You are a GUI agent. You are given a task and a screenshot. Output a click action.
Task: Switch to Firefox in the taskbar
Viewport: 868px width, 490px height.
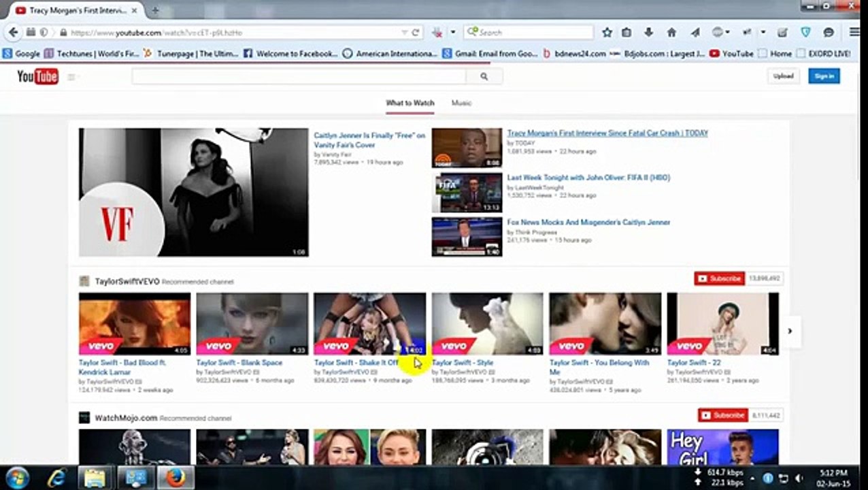click(176, 478)
